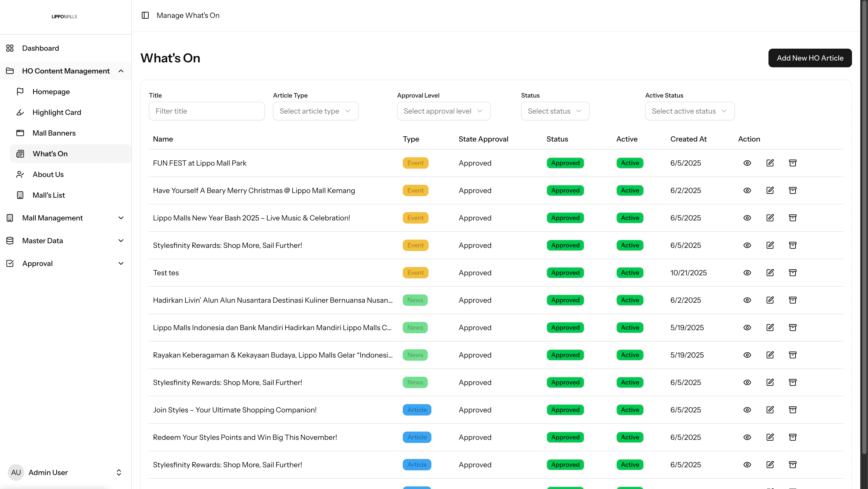
Task: Click the Lippo Malls logo
Action: [x=64, y=17]
